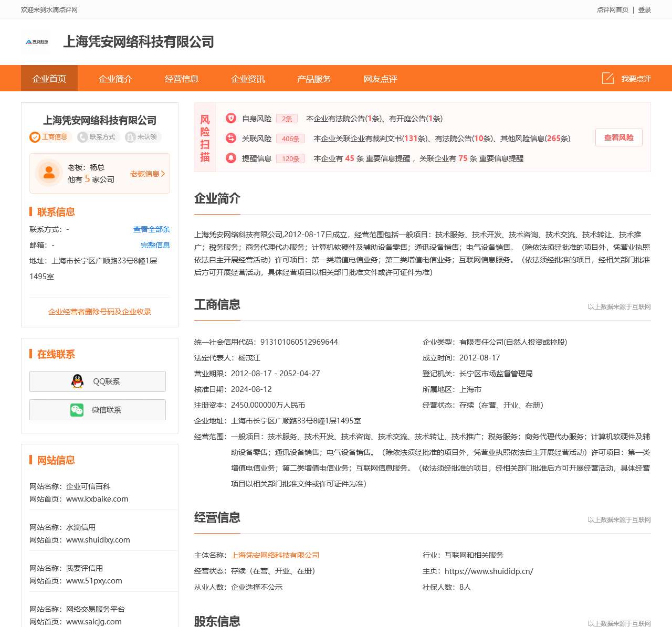Click 长宁区市场监督管理局 registration authority text
This screenshot has height=627, width=672.
pos(496,374)
